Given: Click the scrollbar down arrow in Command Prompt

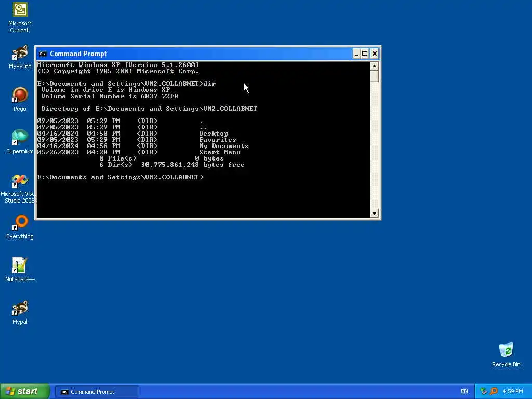Looking at the screenshot, I should coord(374,214).
